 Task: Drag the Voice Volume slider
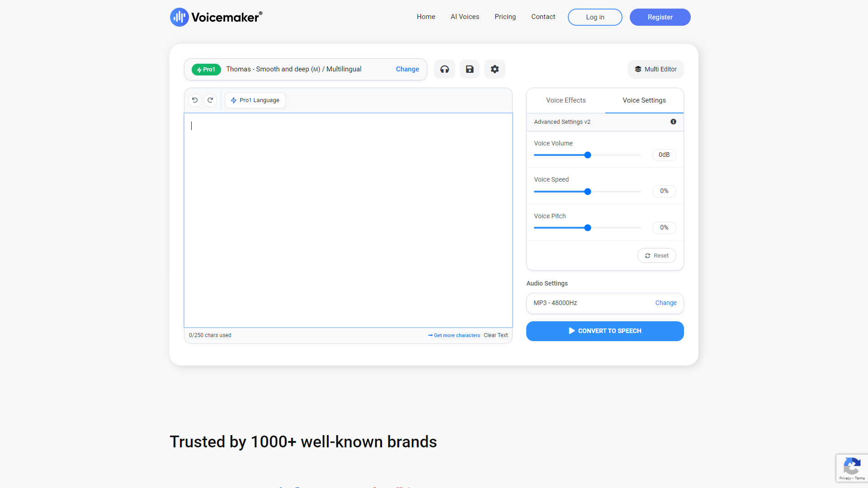pos(588,155)
